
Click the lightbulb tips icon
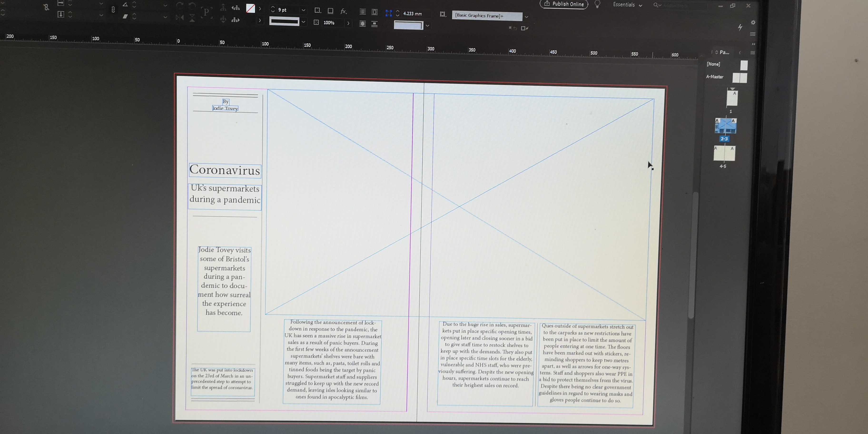[x=597, y=4]
